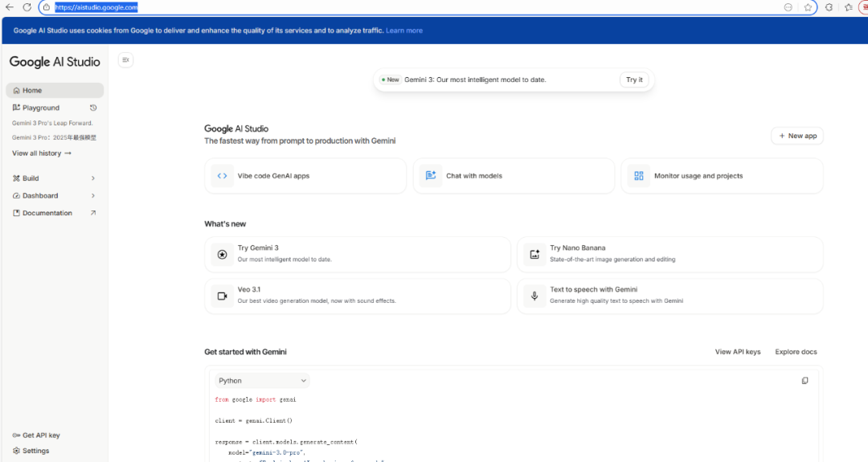Click the New badge in announcement banner
868x462 pixels.
[391, 80]
